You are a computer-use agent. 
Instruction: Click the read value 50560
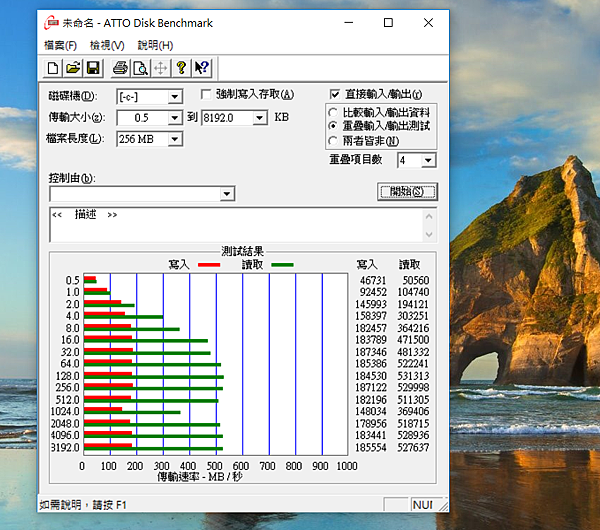click(416, 280)
